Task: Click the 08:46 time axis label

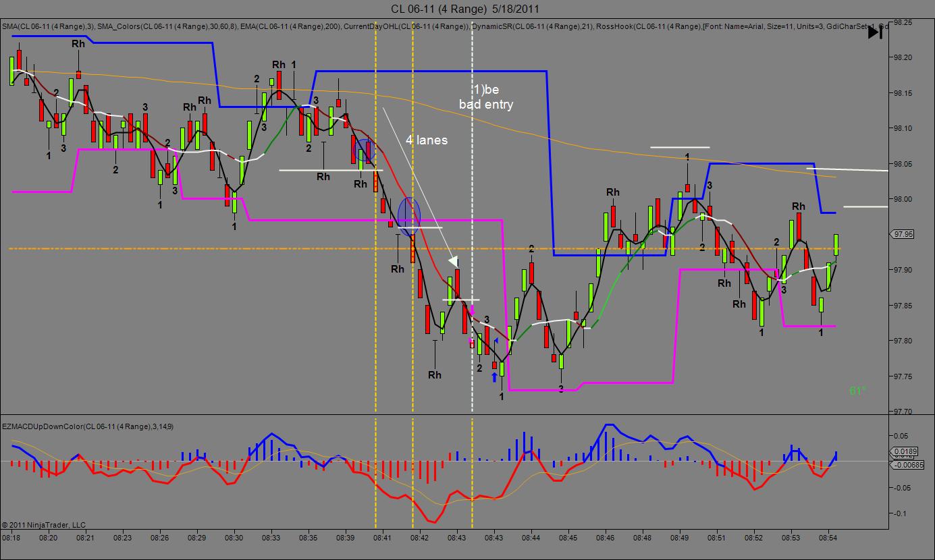Action: [x=605, y=538]
